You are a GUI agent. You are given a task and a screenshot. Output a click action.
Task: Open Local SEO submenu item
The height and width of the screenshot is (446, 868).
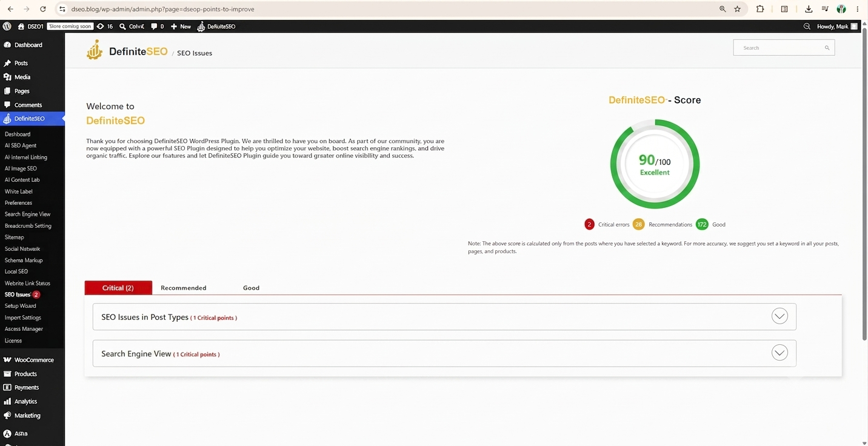16,271
